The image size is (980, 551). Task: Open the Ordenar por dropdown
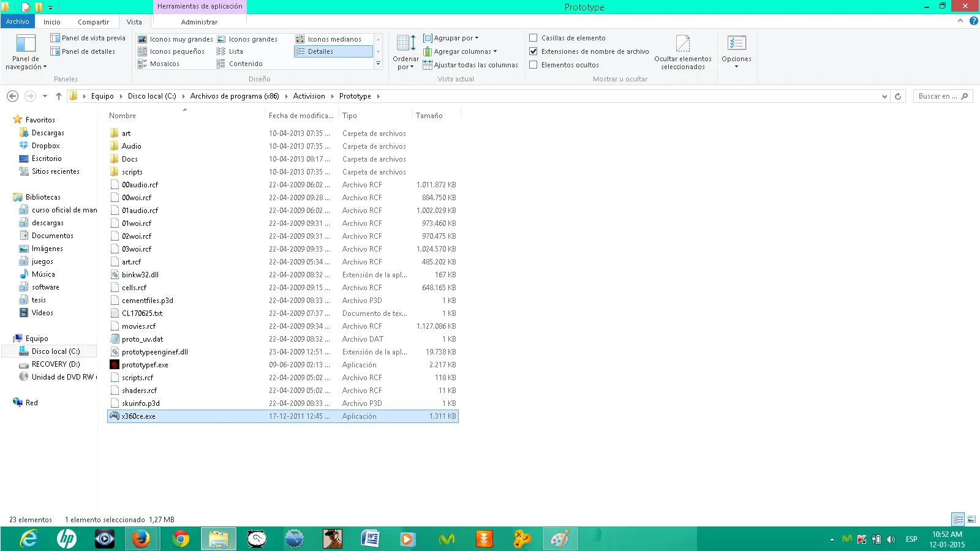[x=405, y=52]
